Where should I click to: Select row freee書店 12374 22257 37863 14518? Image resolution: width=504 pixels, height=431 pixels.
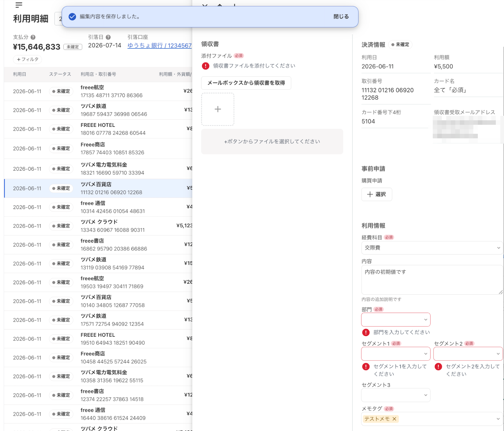pyautogui.click(x=98, y=395)
